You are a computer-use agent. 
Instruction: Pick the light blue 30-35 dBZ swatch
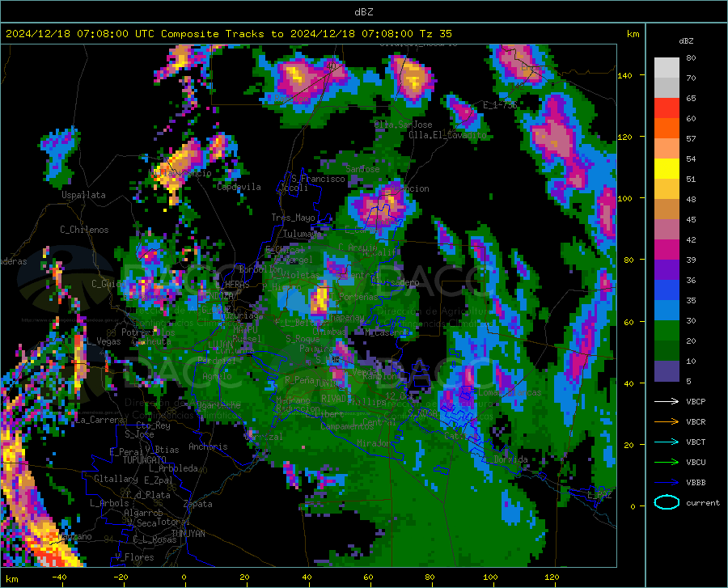tap(667, 311)
